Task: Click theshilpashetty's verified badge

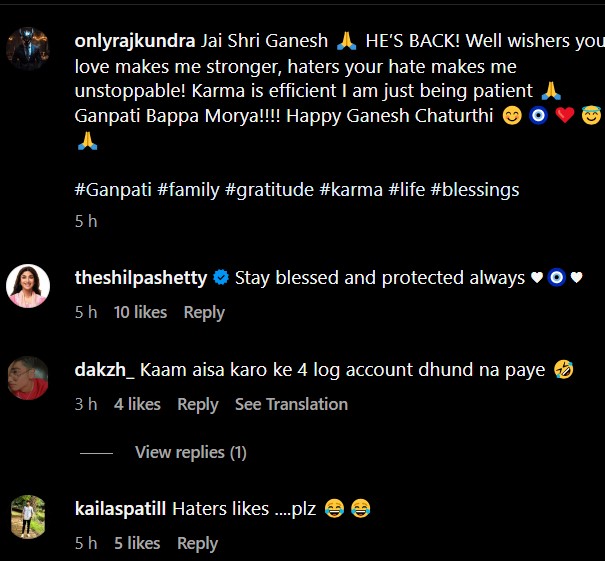Action: point(221,278)
